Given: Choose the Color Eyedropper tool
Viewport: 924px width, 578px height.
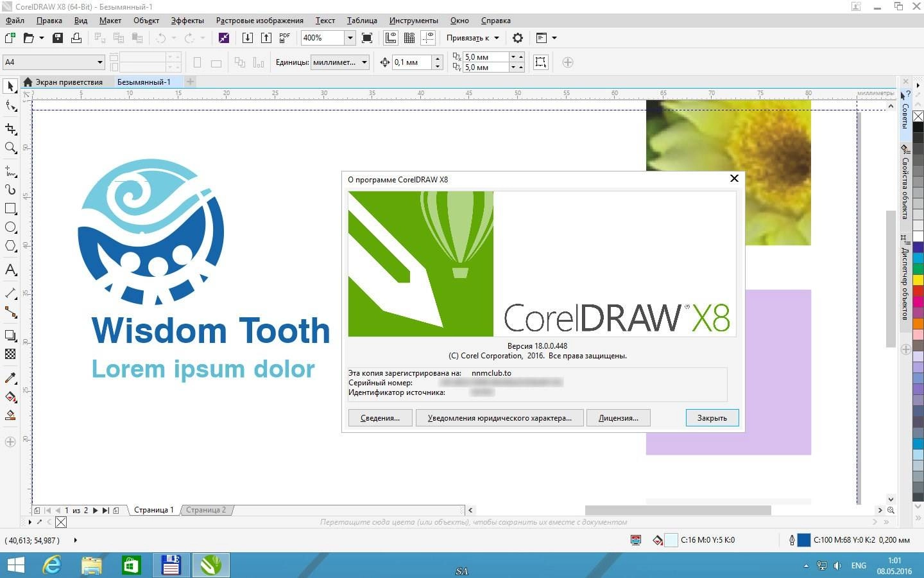Looking at the screenshot, I should 10,378.
